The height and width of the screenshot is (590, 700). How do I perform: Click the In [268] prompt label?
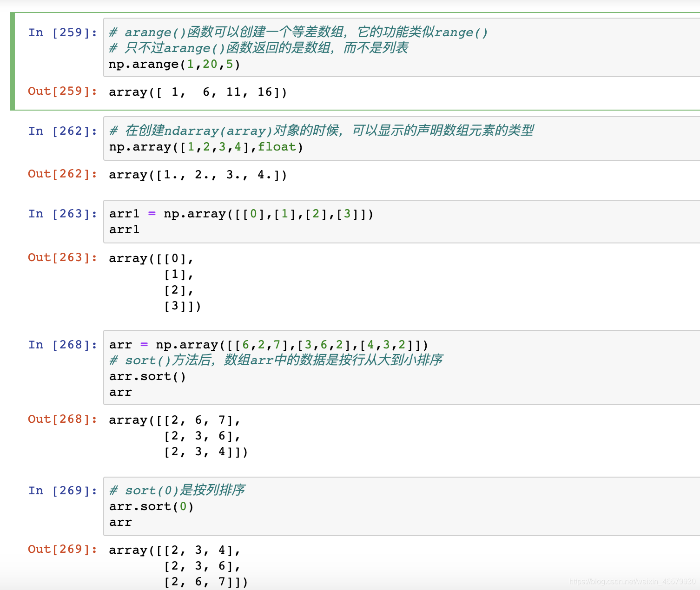pos(62,345)
